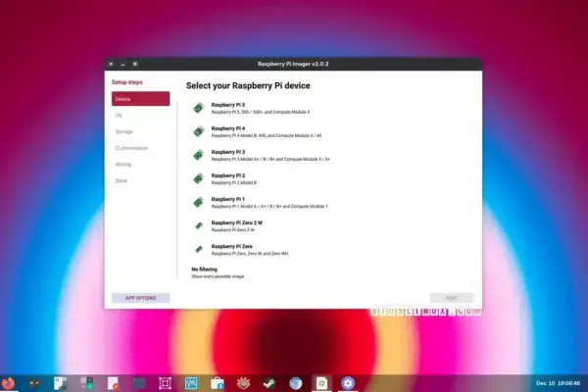Go to the OS setup step
The height and width of the screenshot is (392, 588).
[x=140, y=116]
